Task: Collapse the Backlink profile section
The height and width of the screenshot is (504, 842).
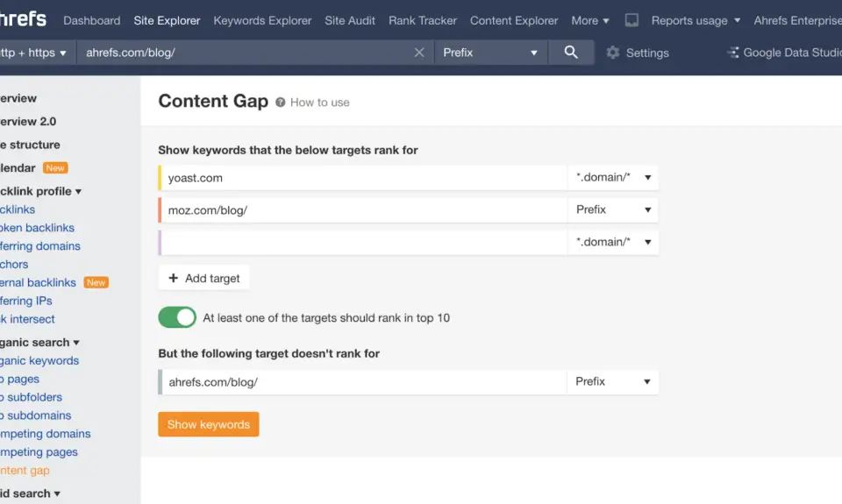Action: click(x=41, y=191)
